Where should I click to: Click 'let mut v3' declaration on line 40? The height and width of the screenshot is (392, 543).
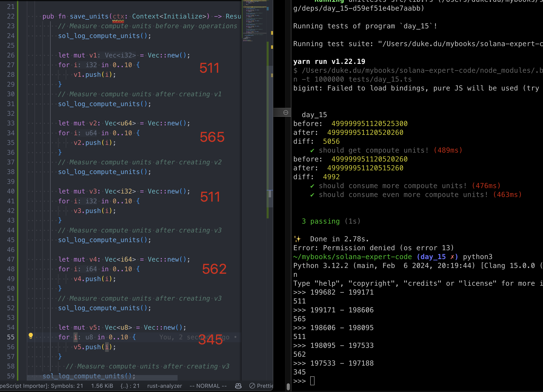pyautogui.click(x=77, y=191)
